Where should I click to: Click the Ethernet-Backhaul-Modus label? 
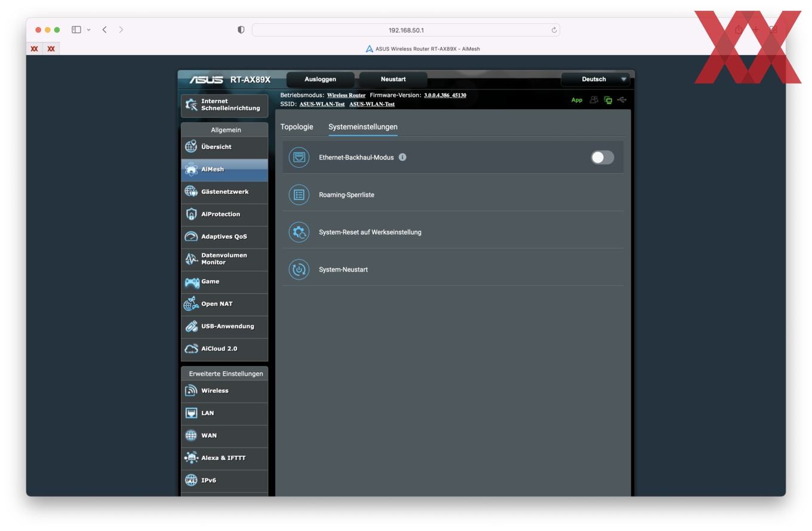(x=356, y=158)
